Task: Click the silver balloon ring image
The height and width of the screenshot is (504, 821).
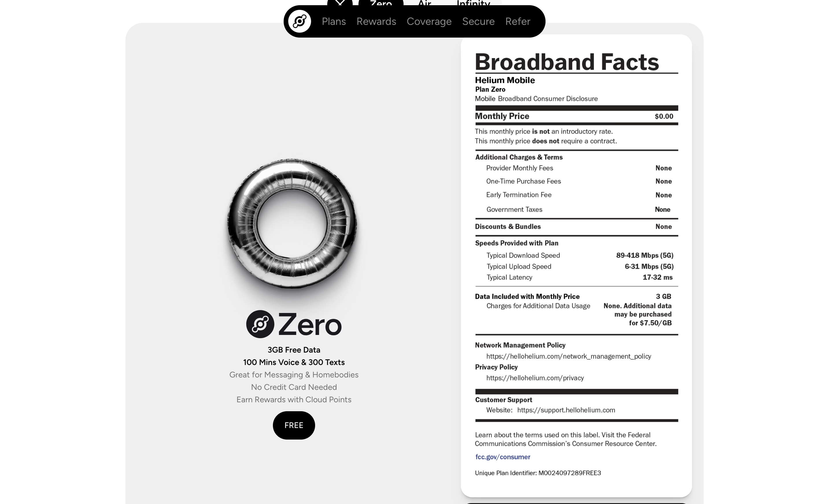Action: [x=292, y=223]
